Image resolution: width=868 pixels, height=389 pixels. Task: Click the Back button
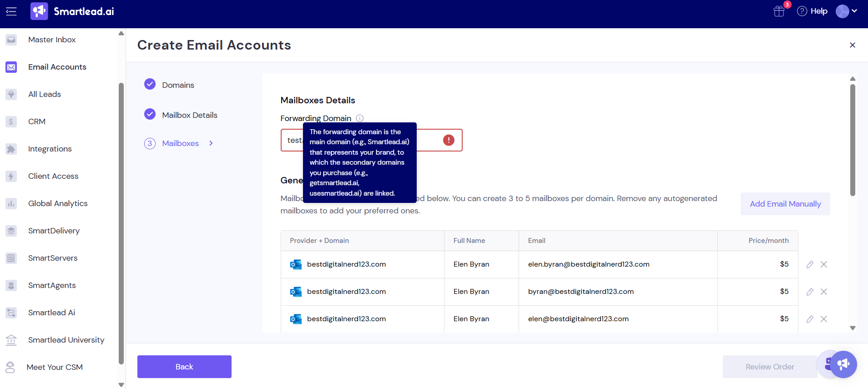coord(184,367)
